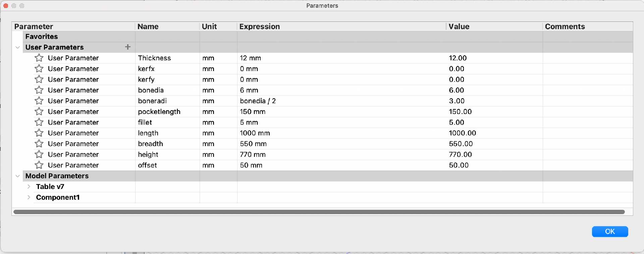Close the Parameters window

6,6
